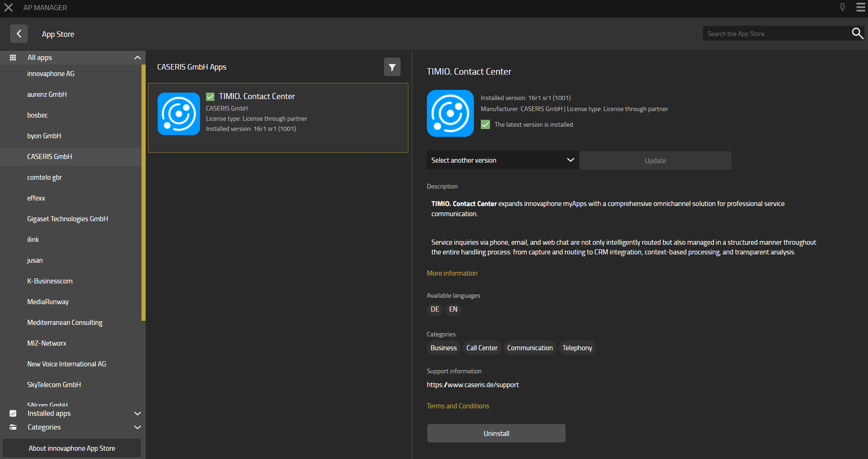Expand the Categories section
Viewport: 868px width, 459px height.
pos(137,427)
